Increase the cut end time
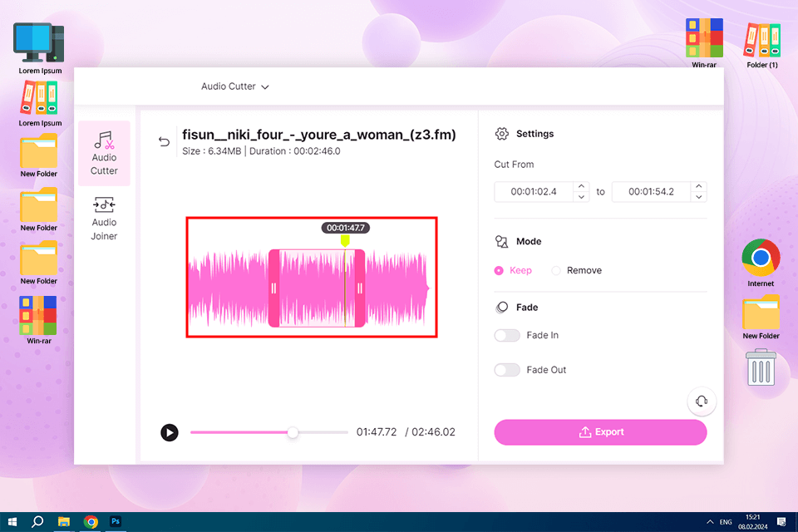This screenshot has height=532, width=798. click(x=699, y=186)
